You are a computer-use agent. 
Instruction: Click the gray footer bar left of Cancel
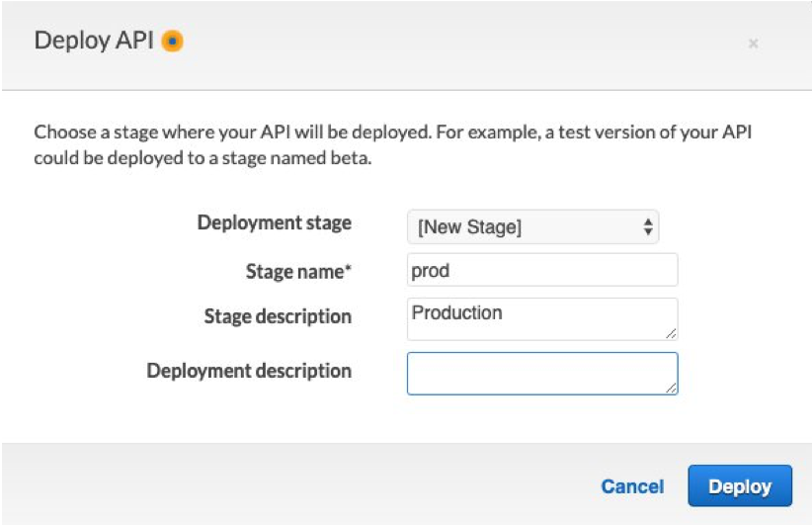(296, 485)
